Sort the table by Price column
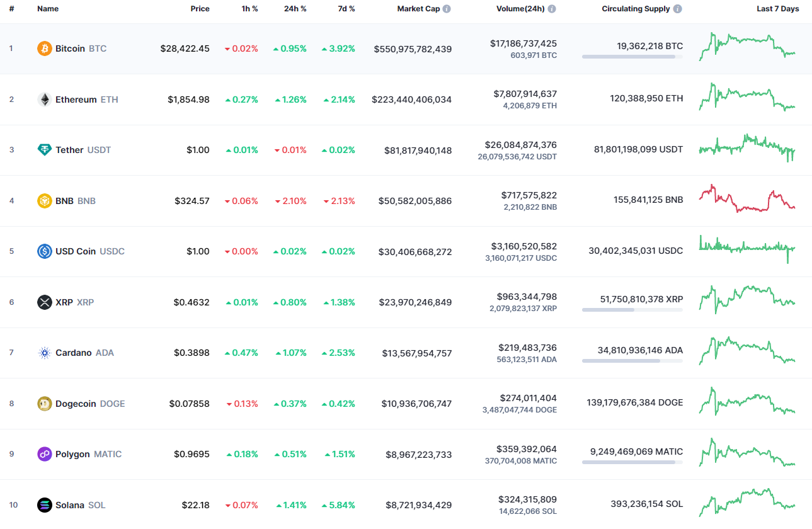 point(200,8)
